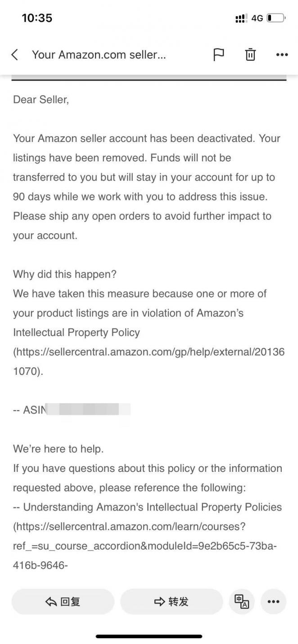Tap the 10:35 clock in the status bar
The image size is (298, 644).
pos(37,18)
